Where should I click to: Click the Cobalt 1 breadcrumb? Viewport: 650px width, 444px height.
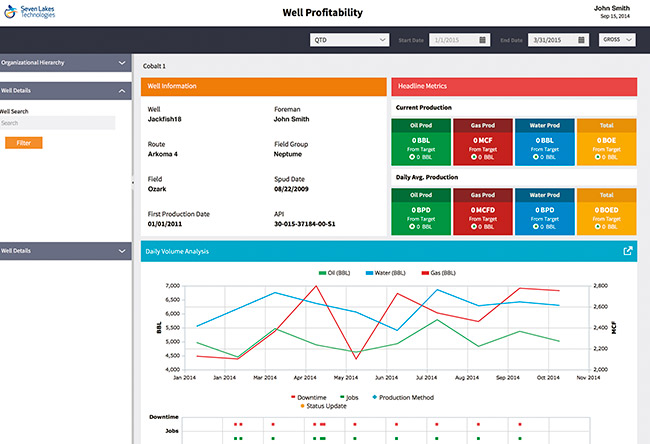(154, 66)
